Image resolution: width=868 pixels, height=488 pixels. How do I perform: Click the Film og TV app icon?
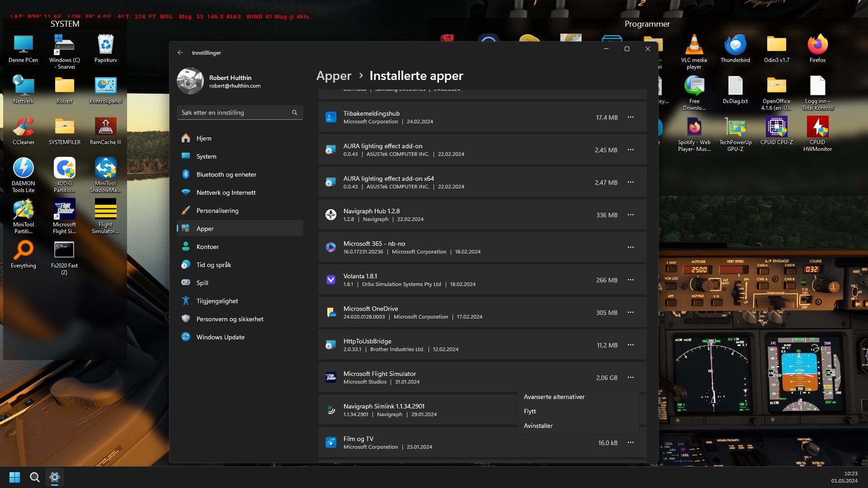[331, 442]
